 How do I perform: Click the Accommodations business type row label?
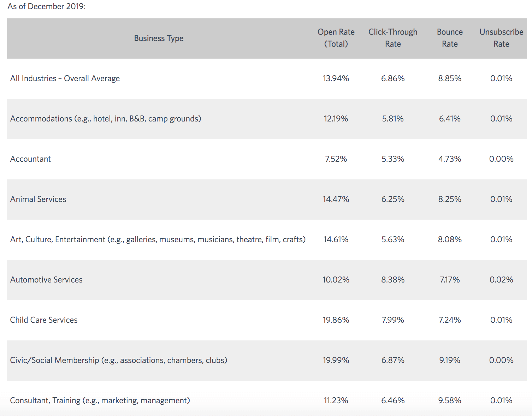pyautogui.click(x=106, y=119)
